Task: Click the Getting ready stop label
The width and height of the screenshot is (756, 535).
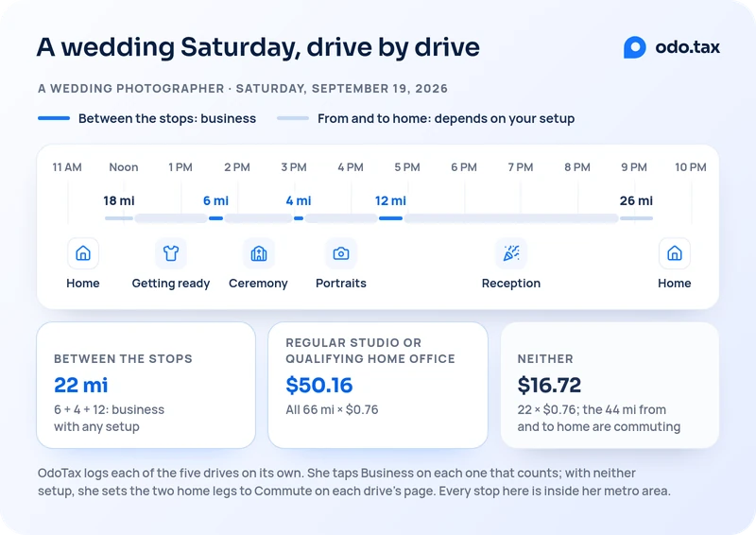Action: click(171, 284)
